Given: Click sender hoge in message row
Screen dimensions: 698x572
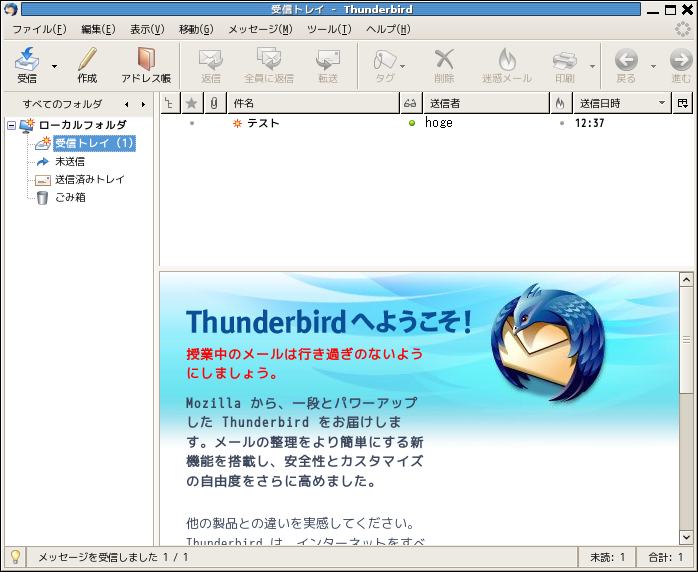Looking at the screenshot, I should [438, 123].
